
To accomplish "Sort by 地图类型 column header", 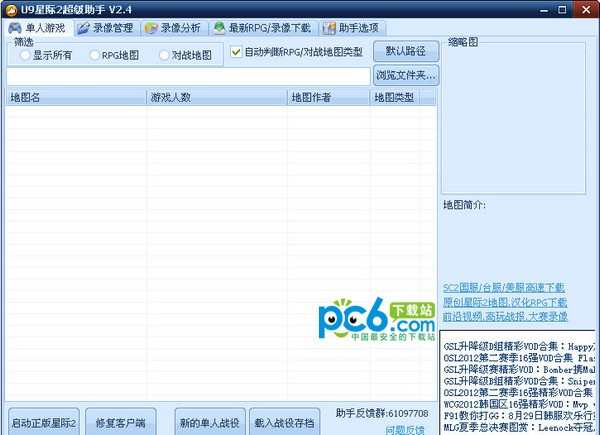I will coord(395,98).
